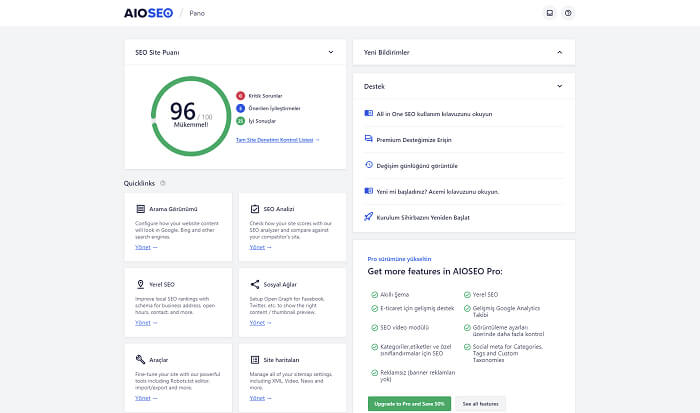This screenshot has width=700, height=413.
Task: Open All in One SEO kullanım kılavuzu link
Action: (434, 114)
